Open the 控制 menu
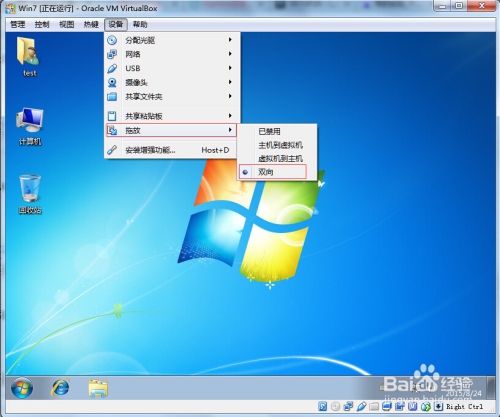This screenshot has width=500, height=417. pos(42,24)
